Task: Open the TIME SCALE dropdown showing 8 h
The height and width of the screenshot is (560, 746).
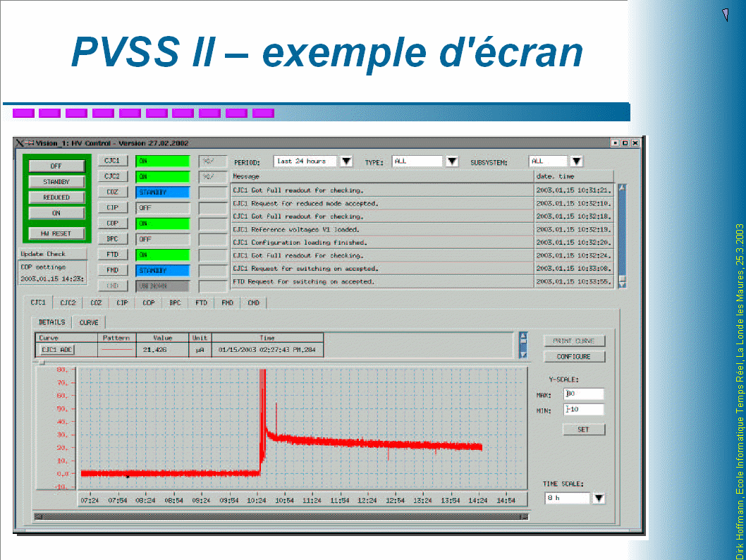Action: pos(599,498)
